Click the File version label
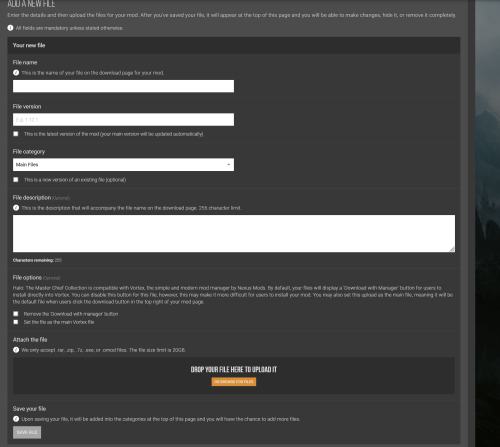 [27, 106]
